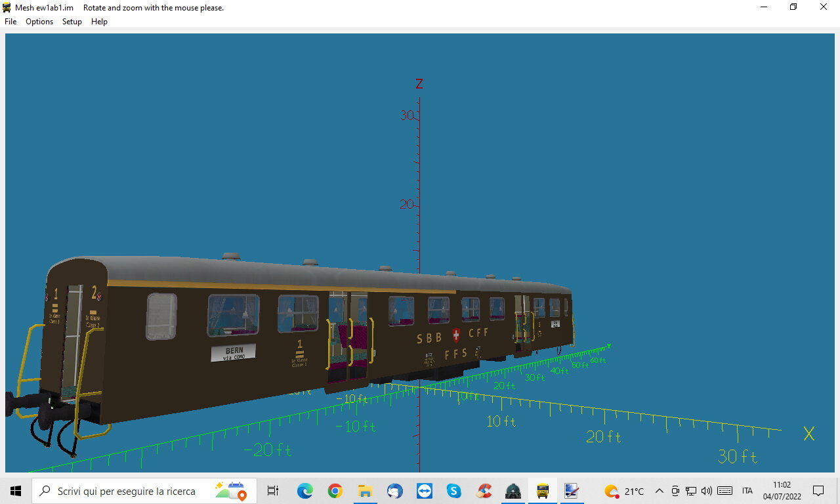
Task: Minimize the mesh viewer window
Action: click(764, 7)
